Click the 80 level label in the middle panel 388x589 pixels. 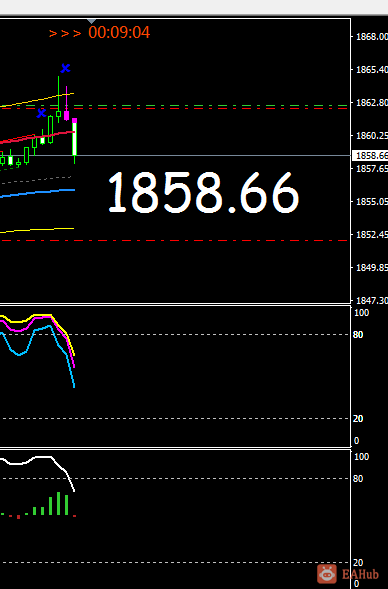358,335
